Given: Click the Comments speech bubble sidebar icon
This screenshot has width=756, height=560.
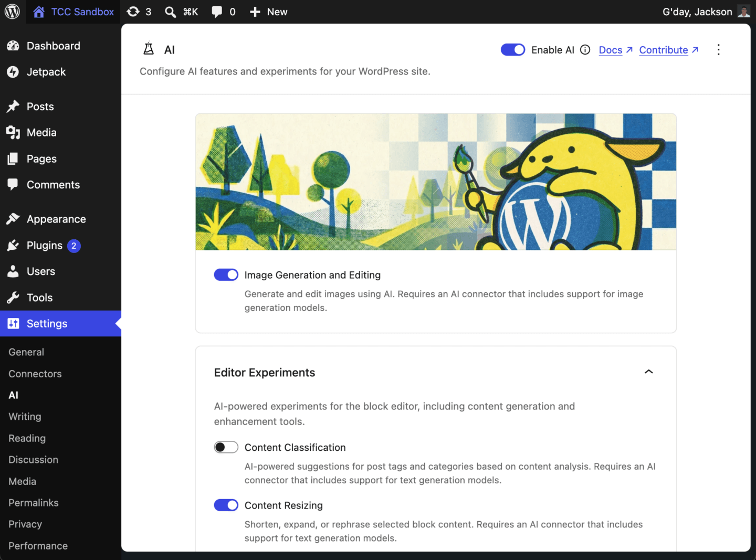Looking at the screenshot, I should (13, 185).
